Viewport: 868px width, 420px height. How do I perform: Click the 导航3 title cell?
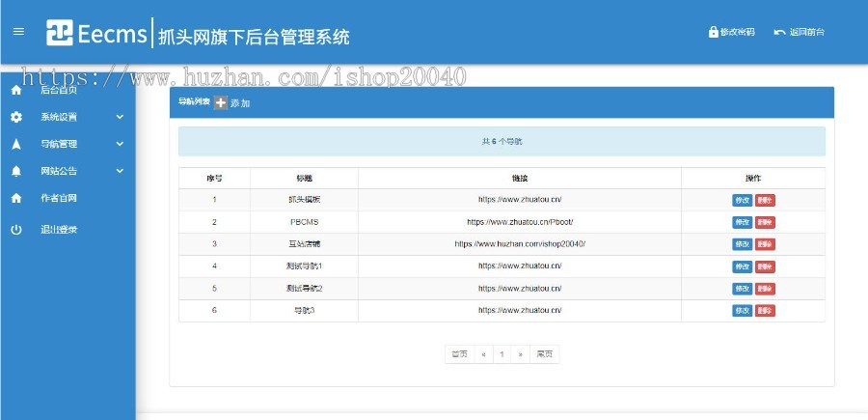[304, 310]
